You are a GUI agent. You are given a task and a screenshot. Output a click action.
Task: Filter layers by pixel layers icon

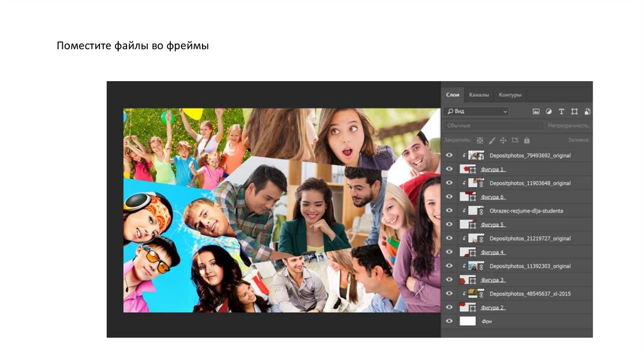click(x=536, y=112)
